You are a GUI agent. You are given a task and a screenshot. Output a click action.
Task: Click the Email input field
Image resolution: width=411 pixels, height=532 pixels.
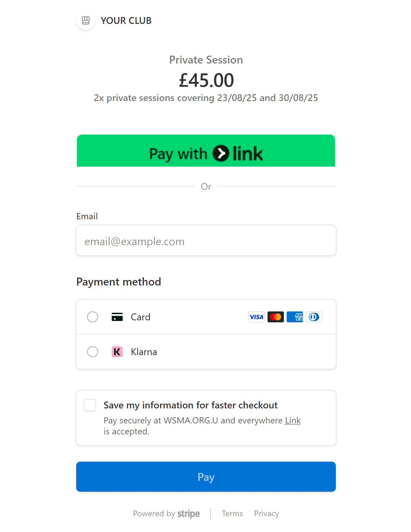pos(206,240)
